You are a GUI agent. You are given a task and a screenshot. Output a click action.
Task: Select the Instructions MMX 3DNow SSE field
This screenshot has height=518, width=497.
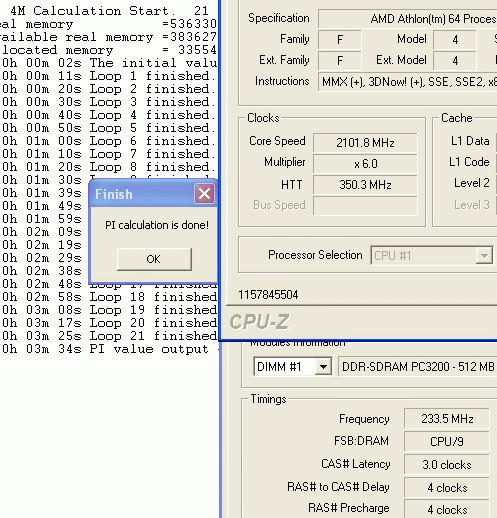(x=407, y=82)
